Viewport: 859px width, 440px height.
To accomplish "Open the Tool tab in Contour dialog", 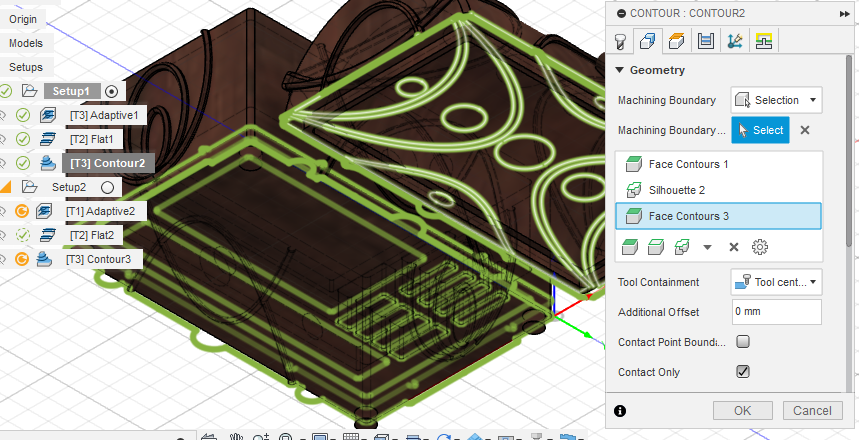I will pos(620,42).
